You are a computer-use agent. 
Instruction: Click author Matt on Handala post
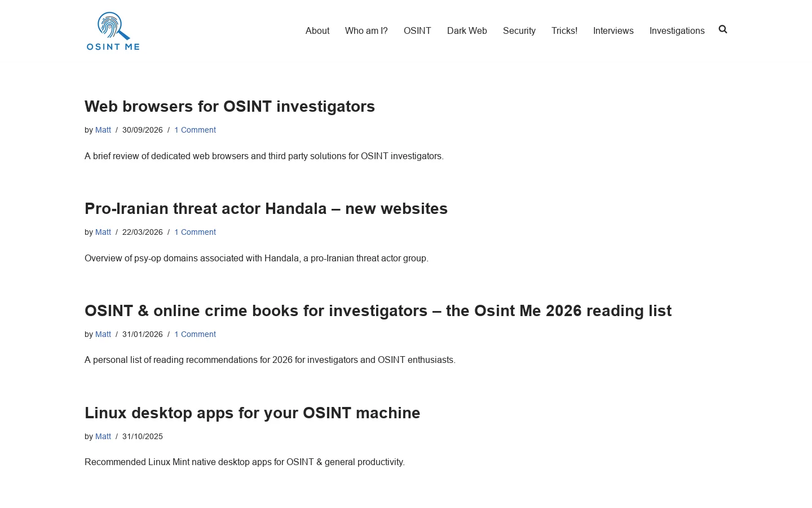tap(103, 232)
